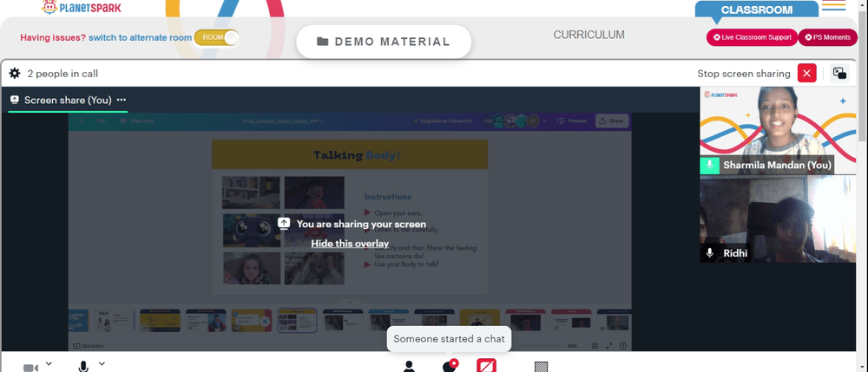Open the chat with new-message badge

tap(450, 366)
